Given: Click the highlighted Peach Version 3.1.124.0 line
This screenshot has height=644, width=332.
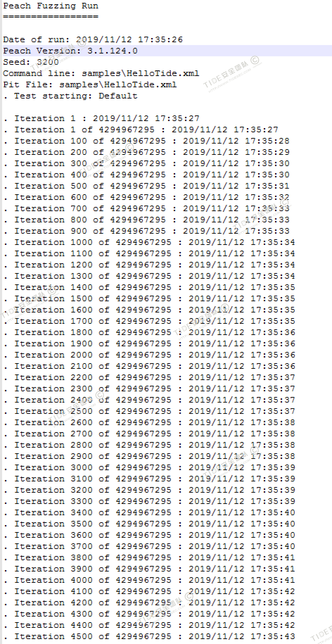Looking at the screenshot, I should (167, 51).
